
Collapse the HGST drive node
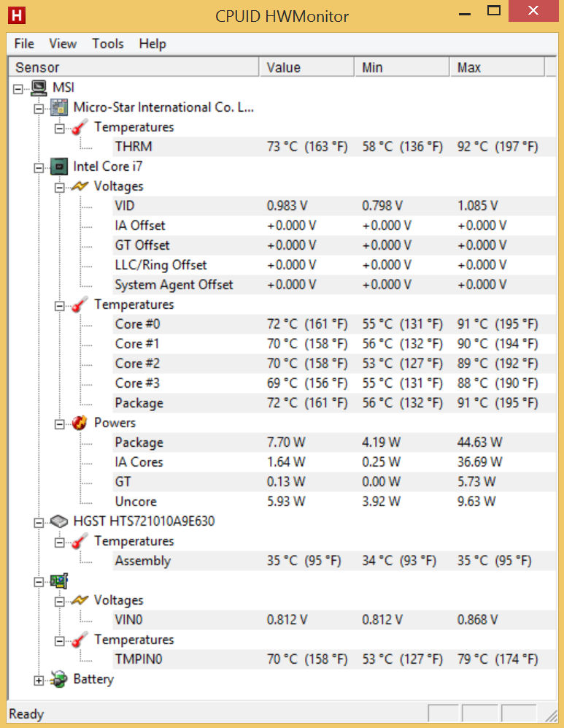tap(39, 523)
